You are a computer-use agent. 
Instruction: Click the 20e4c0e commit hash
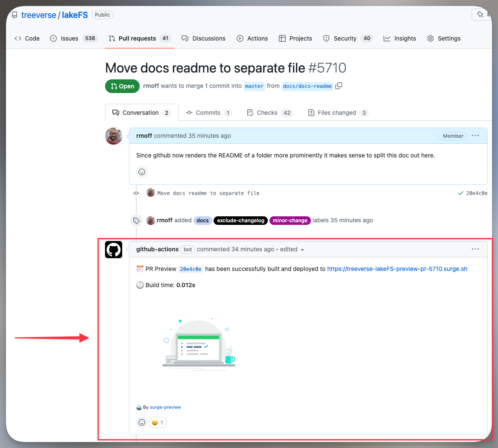[476, 193]
